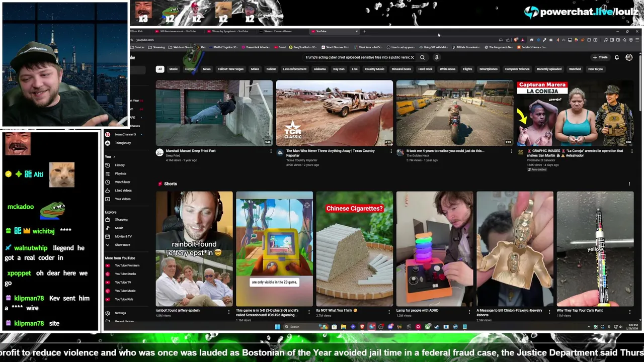Close the active YouTube browser tab
The height and width of the screenshot is (362, 644).
[357, 31]
